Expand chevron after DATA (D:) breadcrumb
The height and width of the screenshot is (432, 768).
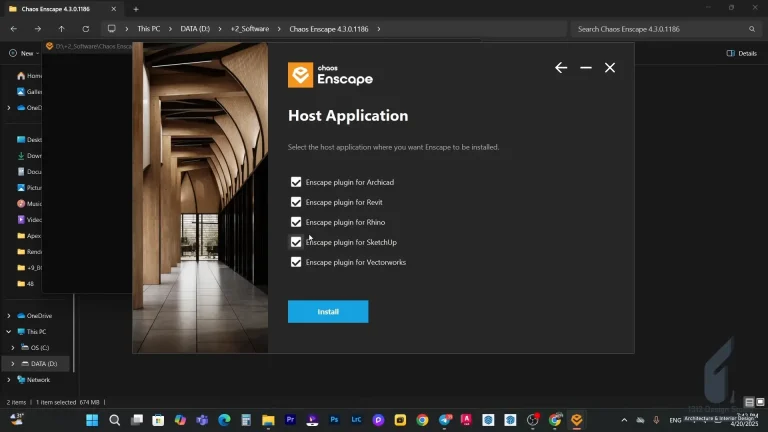point(220,29)
